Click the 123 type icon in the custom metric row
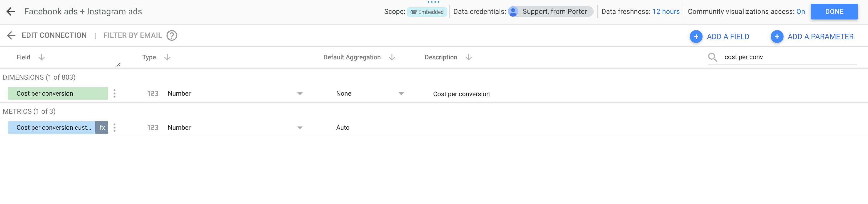This screenshot has width=868, height=204. (x=153, y=128)
